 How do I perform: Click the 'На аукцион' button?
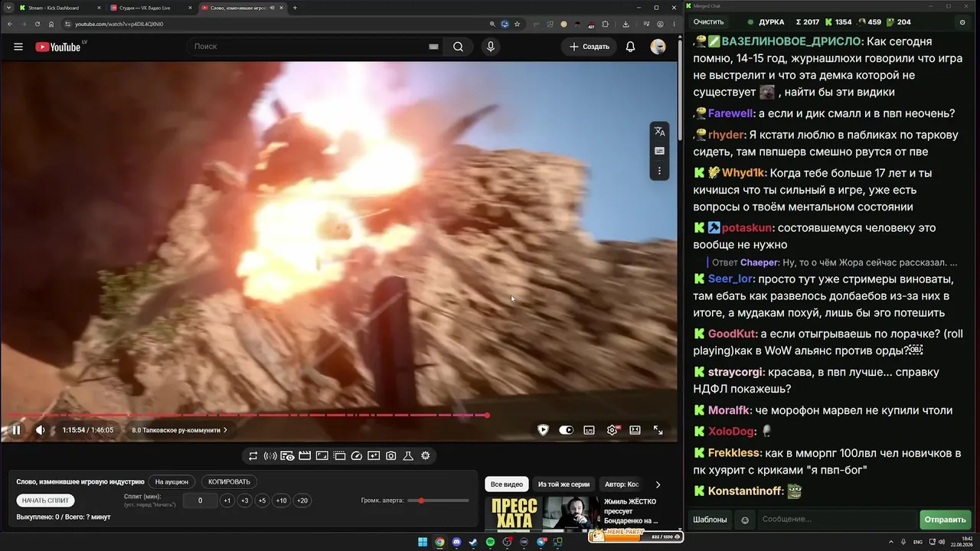pyautogui.click(x=171, y=482)
